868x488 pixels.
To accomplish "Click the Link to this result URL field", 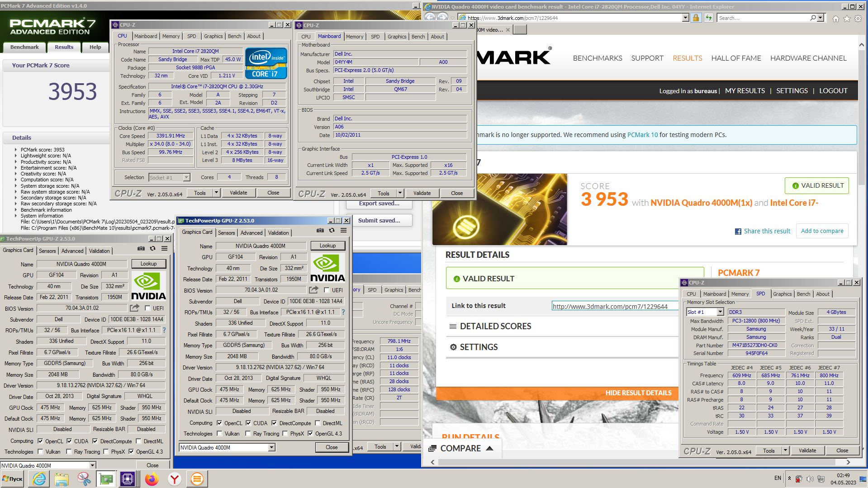I will point(615,306).
